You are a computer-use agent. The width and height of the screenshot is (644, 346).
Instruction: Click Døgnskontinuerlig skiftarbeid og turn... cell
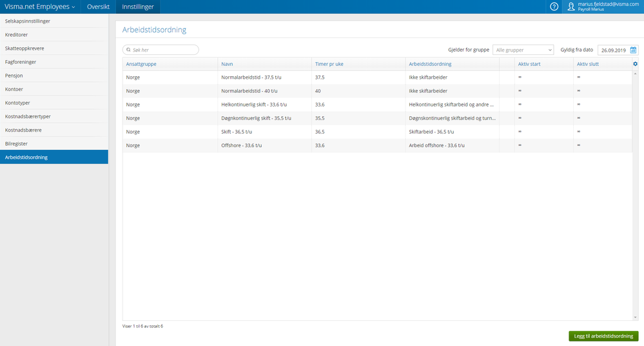(452, 118)
